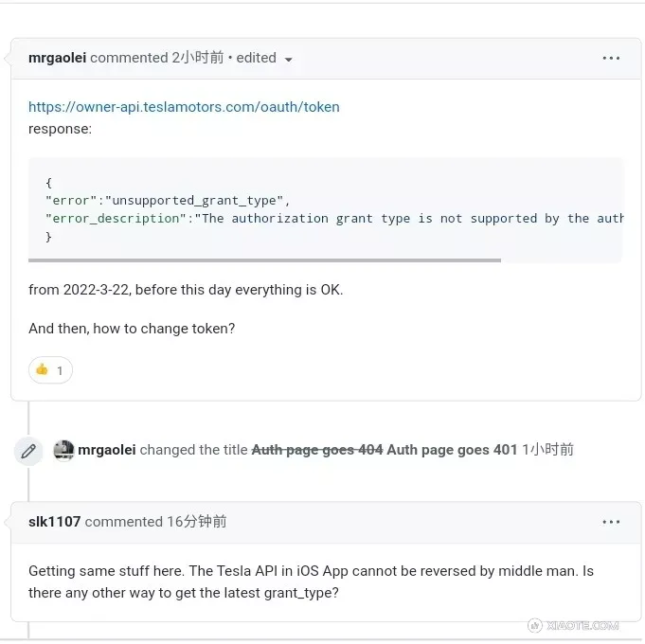Click the "16分钟前" comment timestamp
645x644 pixels.
pos(196,522)
